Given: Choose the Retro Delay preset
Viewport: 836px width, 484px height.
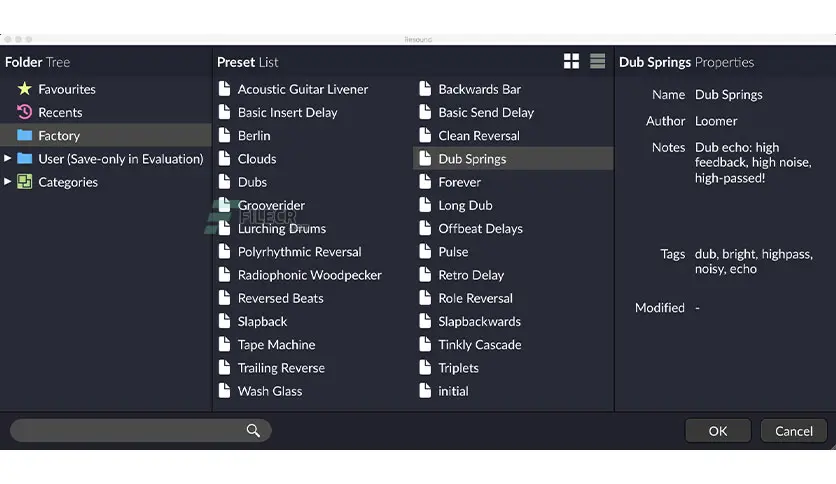Looking at the screenshot, I should pos(471,275).
